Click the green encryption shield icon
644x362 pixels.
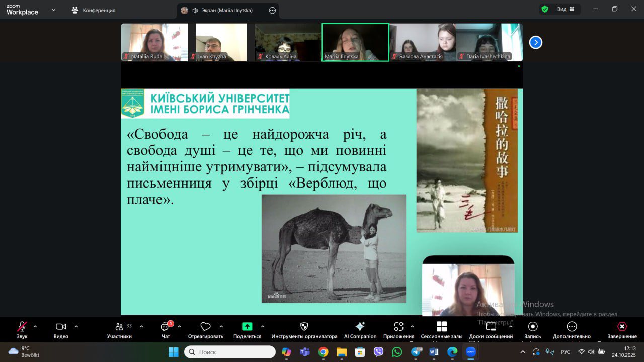544,9
